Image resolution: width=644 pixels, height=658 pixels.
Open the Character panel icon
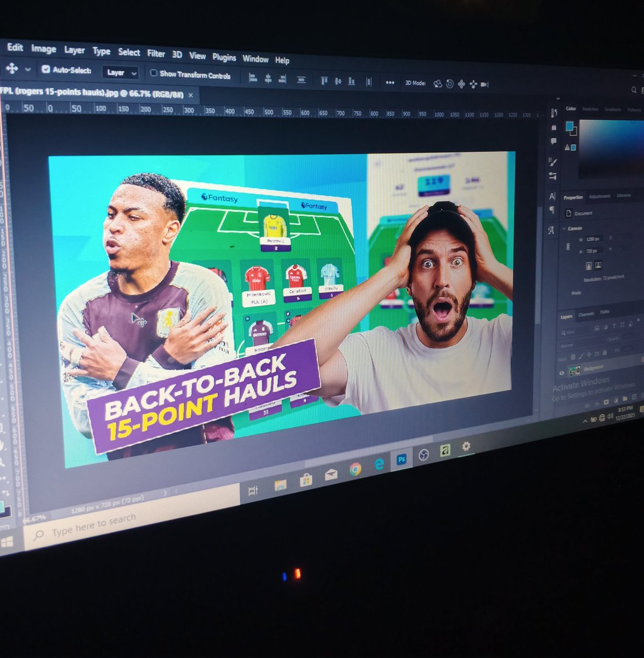coord(552,196)
